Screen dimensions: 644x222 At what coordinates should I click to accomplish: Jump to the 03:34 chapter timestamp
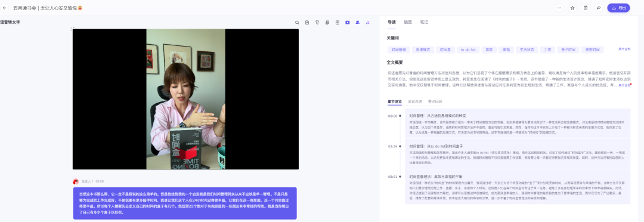coord(392,146)
